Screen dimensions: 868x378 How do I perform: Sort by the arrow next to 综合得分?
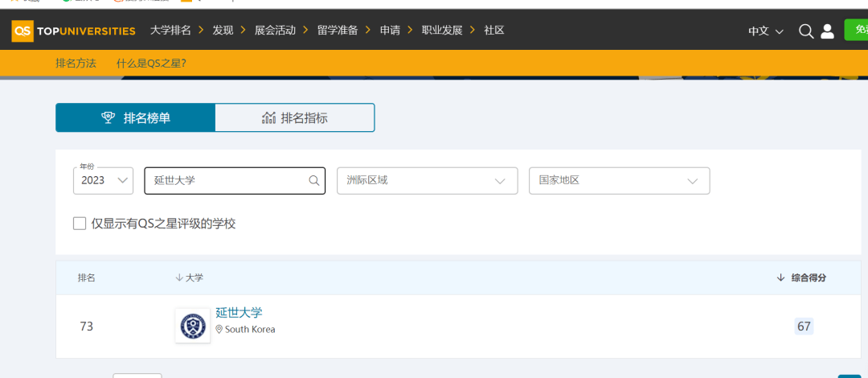click(780, 277)
